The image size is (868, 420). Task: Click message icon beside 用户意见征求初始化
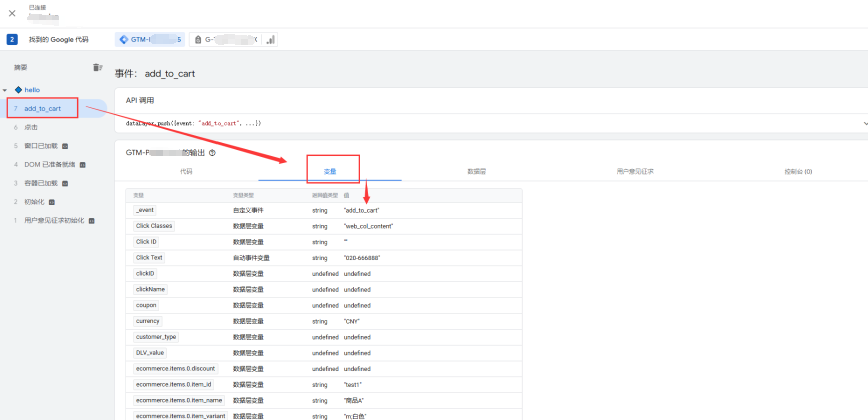pos(92,221)
